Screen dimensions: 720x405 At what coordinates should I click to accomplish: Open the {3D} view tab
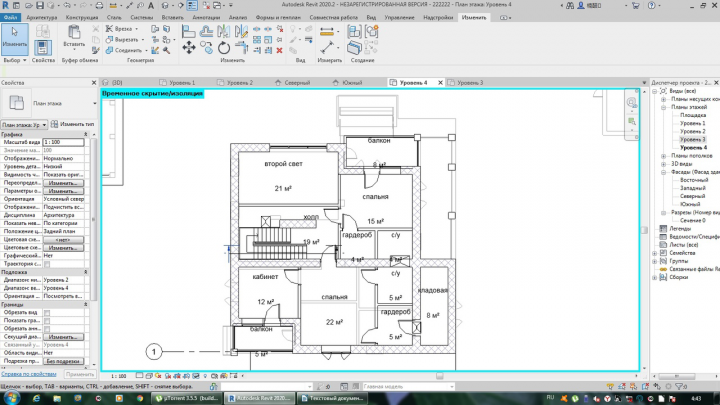[117, 83]
